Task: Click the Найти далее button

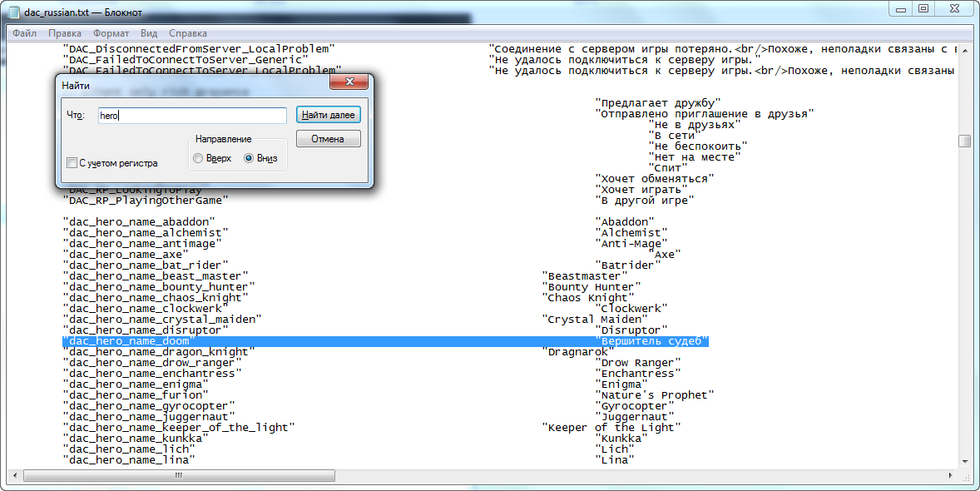Action: coord(328,115)
